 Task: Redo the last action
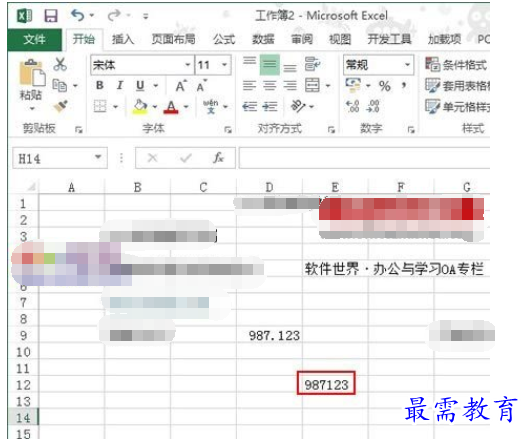point(114,15)
